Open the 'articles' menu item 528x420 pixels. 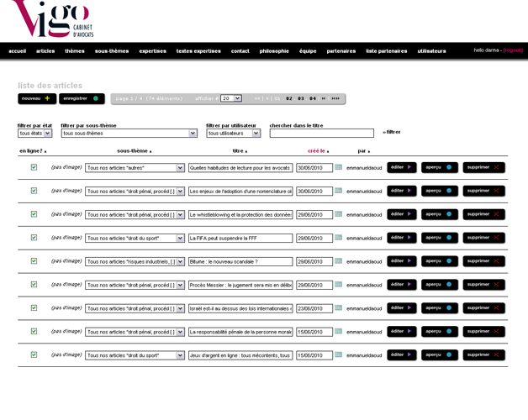45,51
